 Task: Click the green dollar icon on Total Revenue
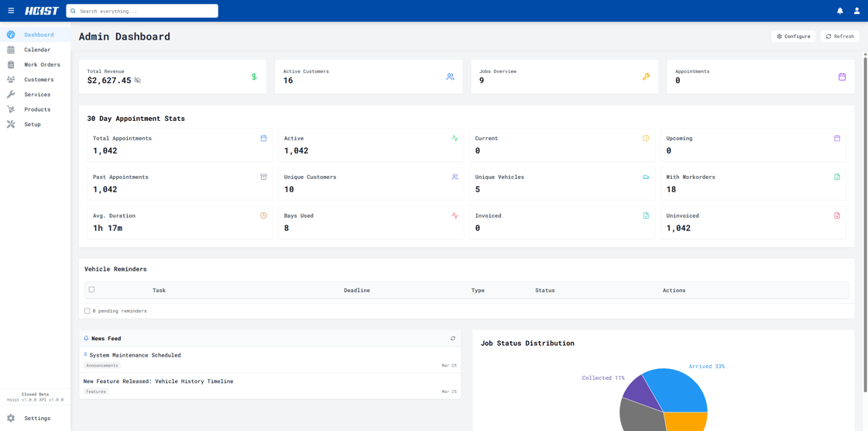coord(254,77)
